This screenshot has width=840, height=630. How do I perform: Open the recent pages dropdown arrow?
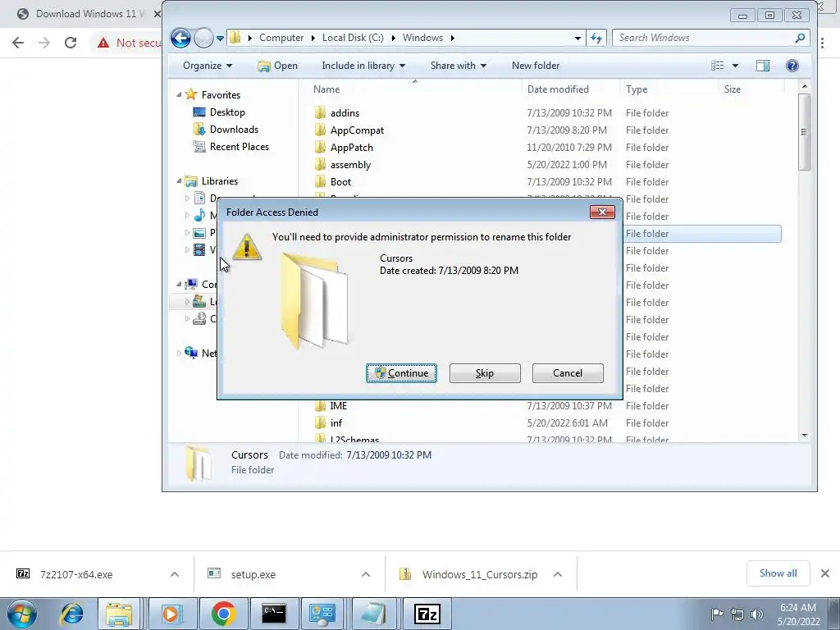click(220, 38)
